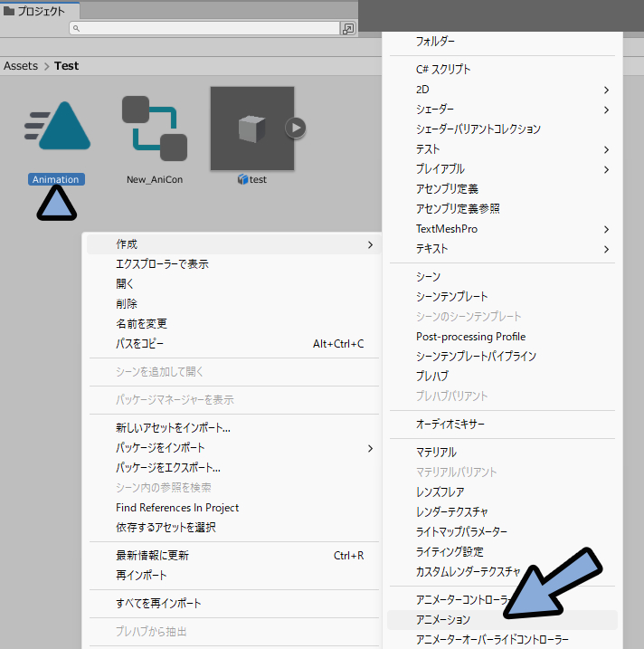Open the 作成 submenu
Viewport: 644px width, 649px height.
234,244
